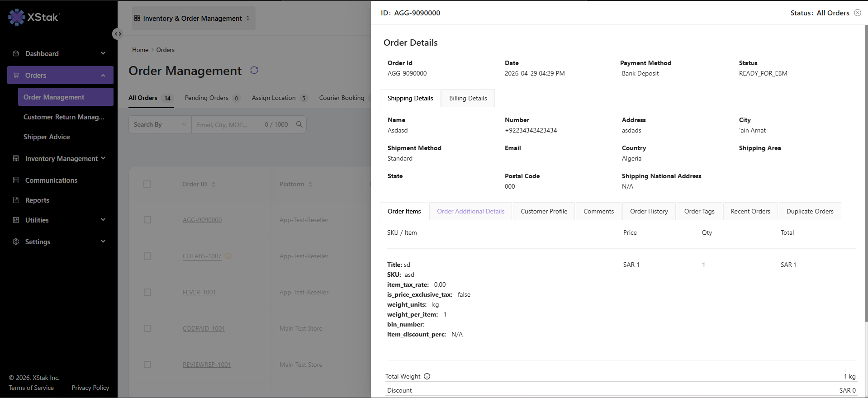This screenshot has height=398, width=868.
Task: Sort by Platform column arrows
Action: coord(311,185)
